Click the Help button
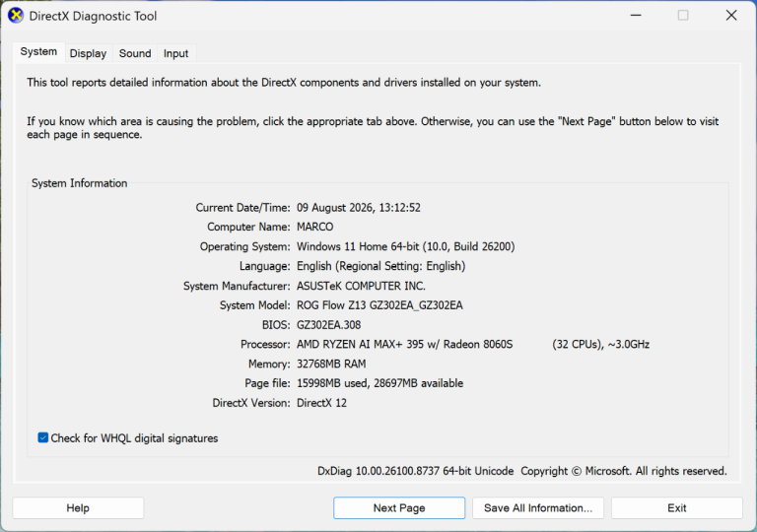 click(78, 507)
